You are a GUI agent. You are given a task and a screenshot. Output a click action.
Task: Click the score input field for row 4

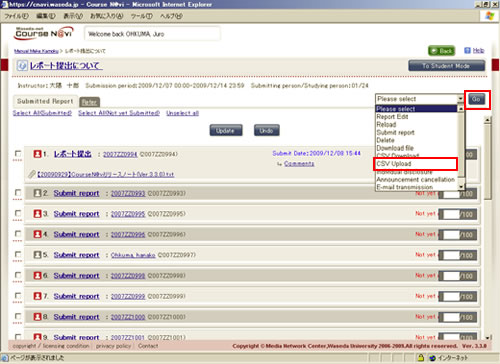[x=451, y=235]
